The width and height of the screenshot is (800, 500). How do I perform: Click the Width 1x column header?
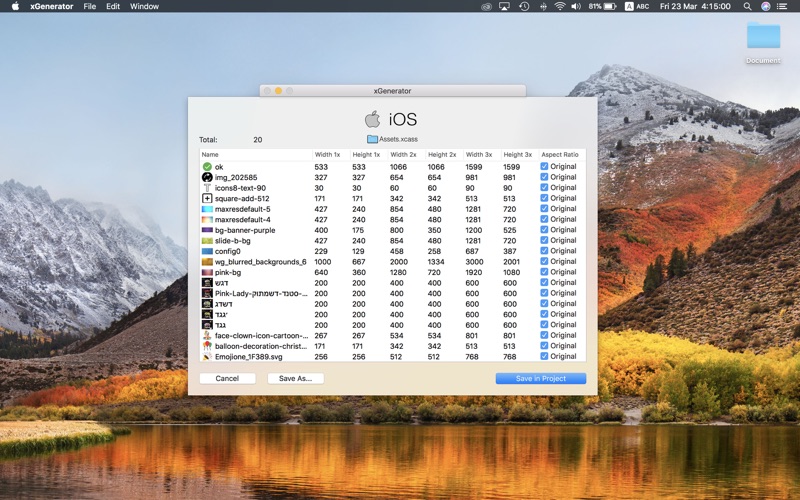(331, 154)
